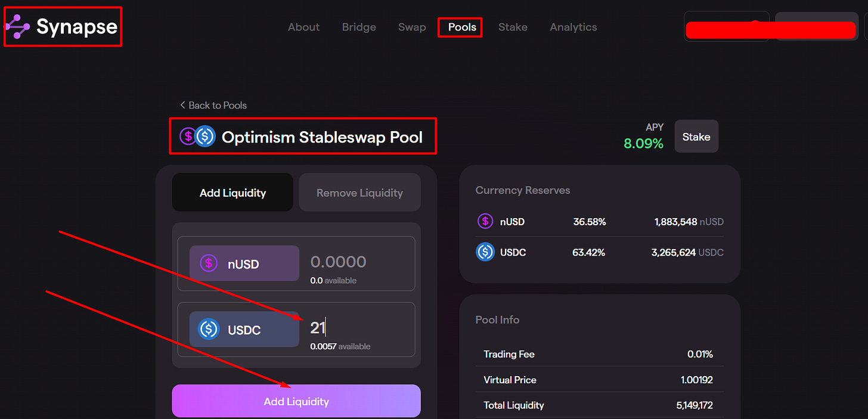Click the blue USDC icon beside the pool title

tap(204, 136)
